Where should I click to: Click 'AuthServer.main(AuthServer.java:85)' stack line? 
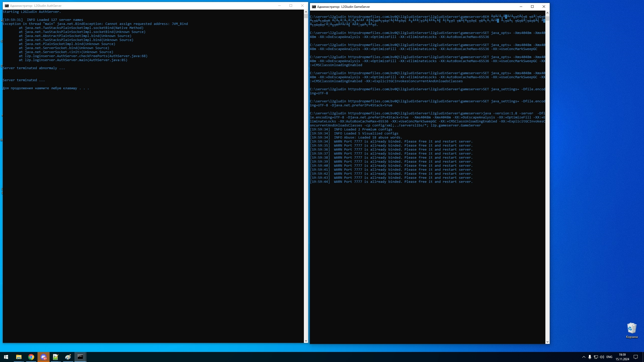[73, 60]
